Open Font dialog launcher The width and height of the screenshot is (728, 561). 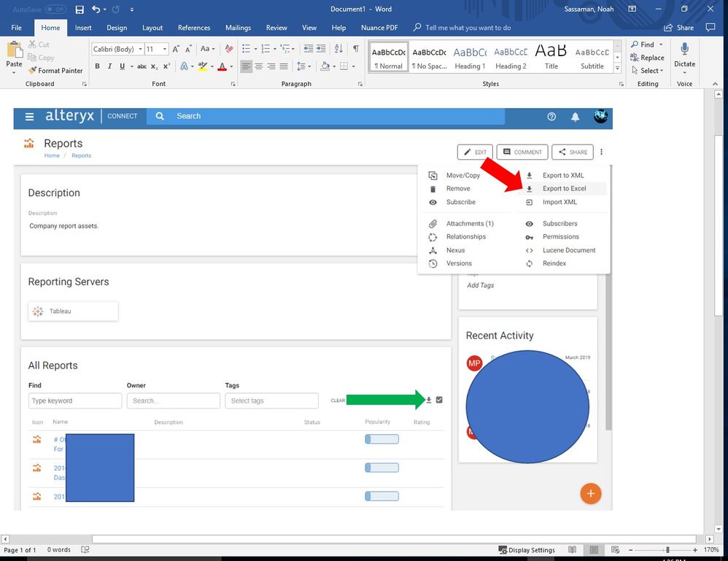[233, 84]
